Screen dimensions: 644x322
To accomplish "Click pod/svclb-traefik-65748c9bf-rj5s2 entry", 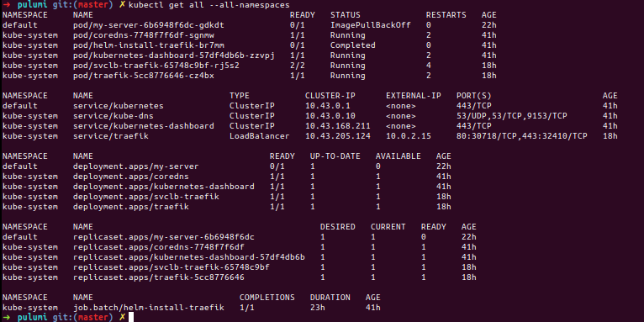I will (156, 66).
